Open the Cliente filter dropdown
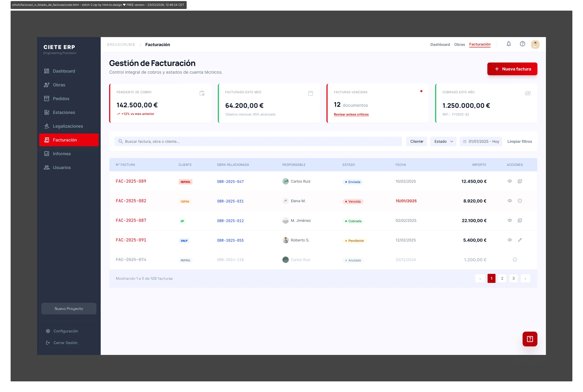 (416, 141)
